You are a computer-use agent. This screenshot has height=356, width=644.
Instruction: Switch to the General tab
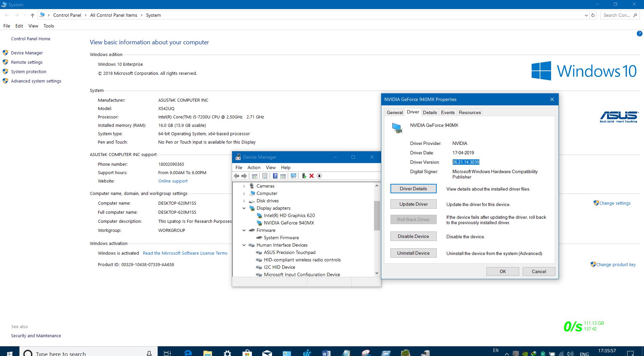[394, 112]
